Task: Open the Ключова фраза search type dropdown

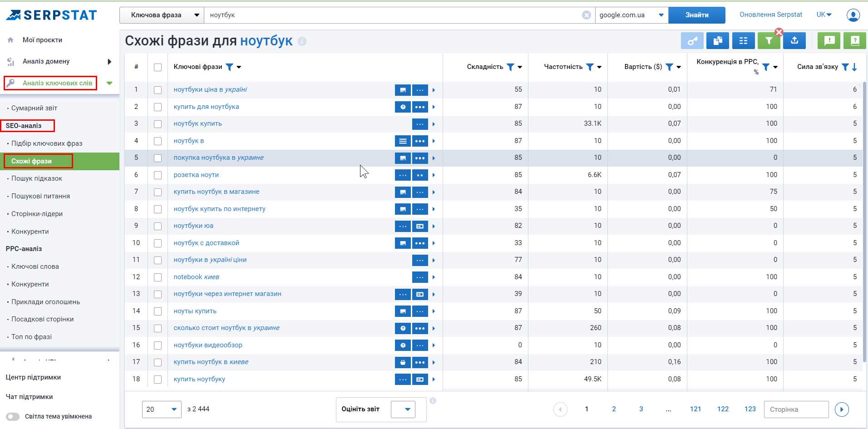Action: pyautogui.click(x=162, y=15)
